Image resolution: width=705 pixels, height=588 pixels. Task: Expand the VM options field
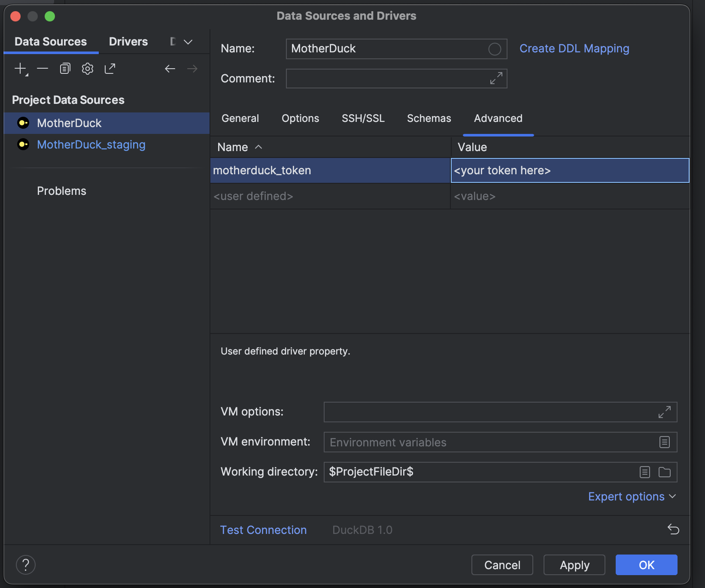click(665, 412)
